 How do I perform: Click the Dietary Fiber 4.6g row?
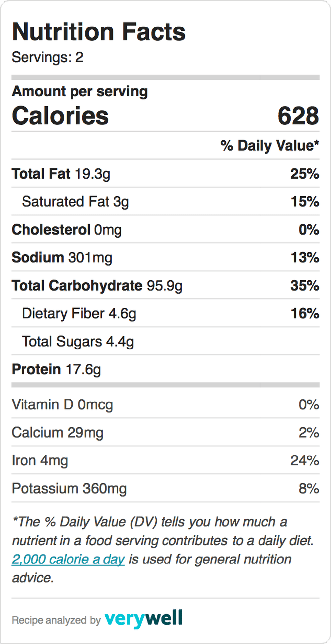[165, 313]
